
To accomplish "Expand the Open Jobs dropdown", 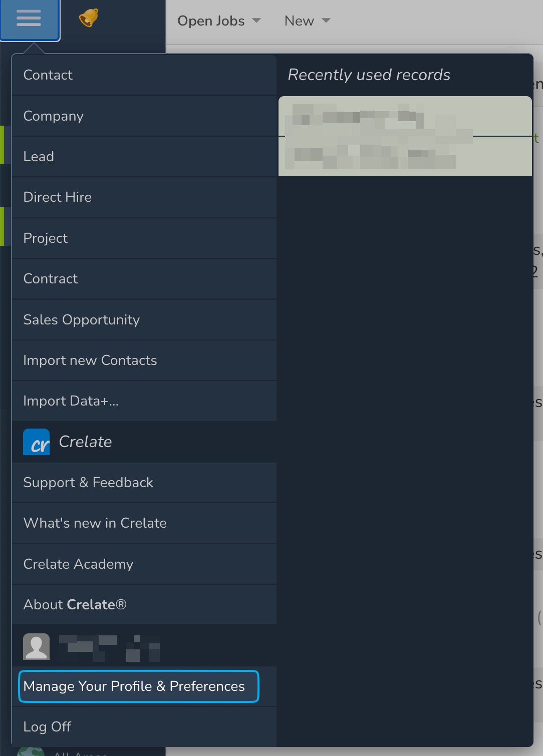I will [219, 21].
